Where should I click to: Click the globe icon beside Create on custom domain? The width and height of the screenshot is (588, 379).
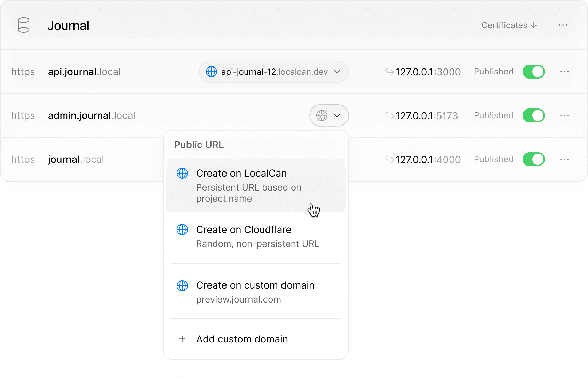coord(182,285)
